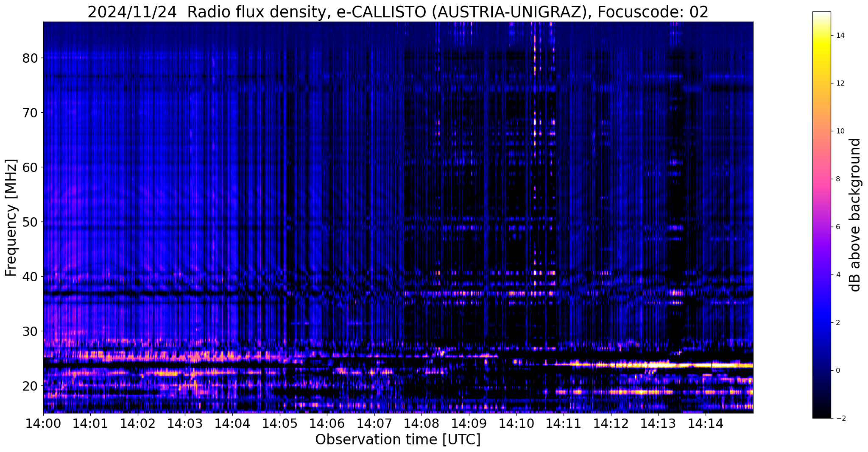
Task: Click the colorbar tick value 6
Action: [x=837, y=227]
